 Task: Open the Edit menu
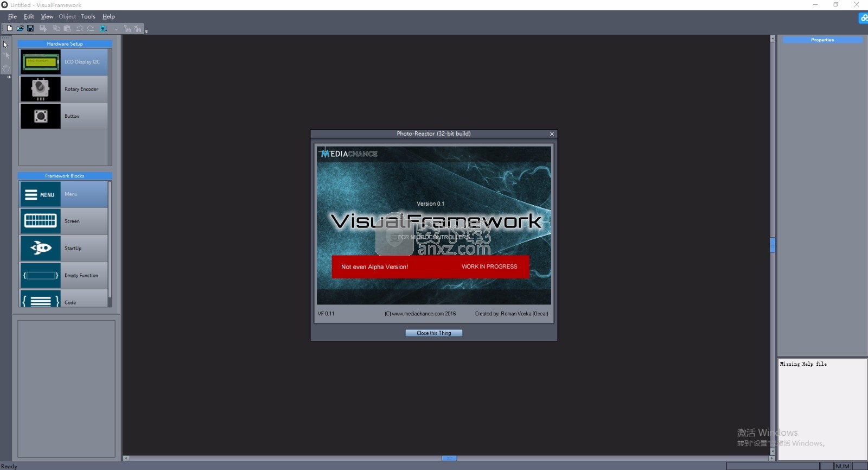(x=29, y=16)
